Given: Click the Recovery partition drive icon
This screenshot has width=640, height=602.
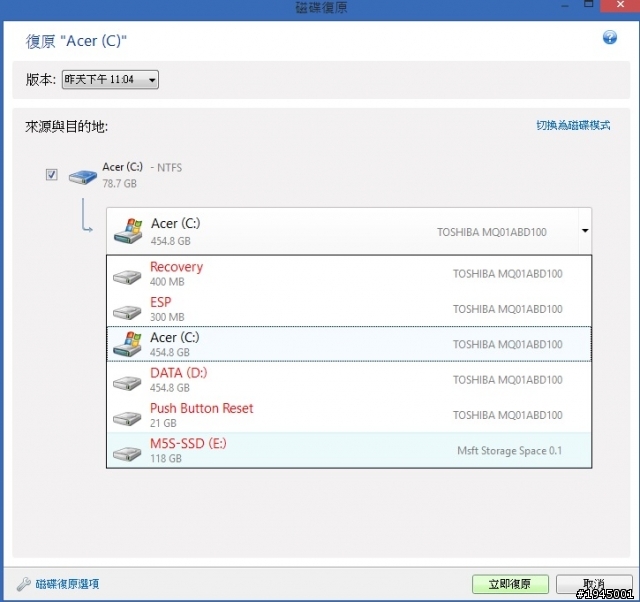Looking at the screenshot, I should [127, 276].
